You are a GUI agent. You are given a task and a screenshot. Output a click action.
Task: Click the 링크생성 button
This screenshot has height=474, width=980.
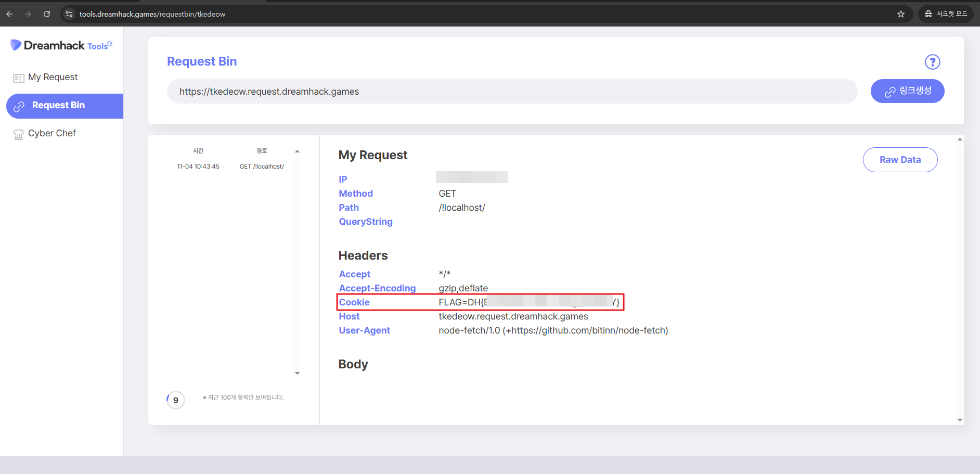(x=907, y=91)
